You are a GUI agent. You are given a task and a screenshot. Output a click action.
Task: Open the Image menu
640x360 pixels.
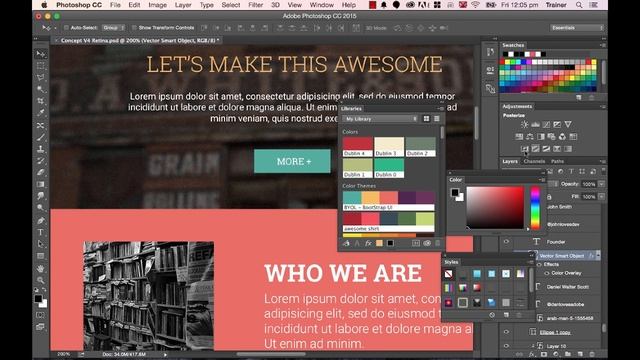coord(158,5)
